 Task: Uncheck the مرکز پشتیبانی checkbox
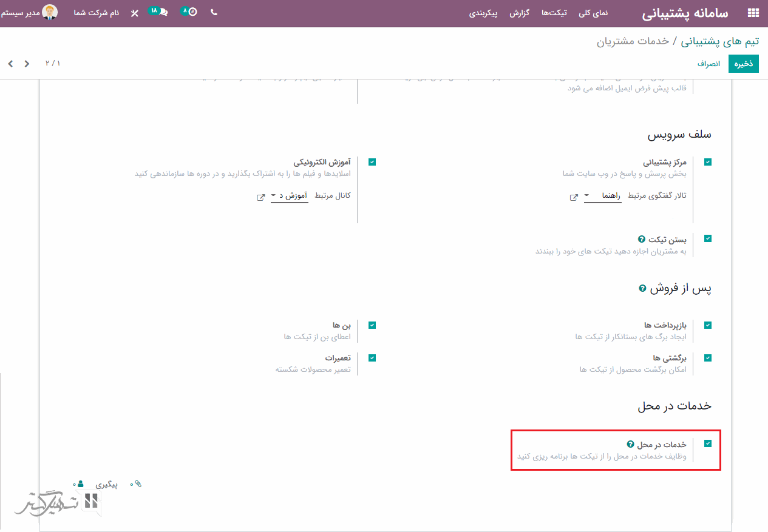click(708, 162)
